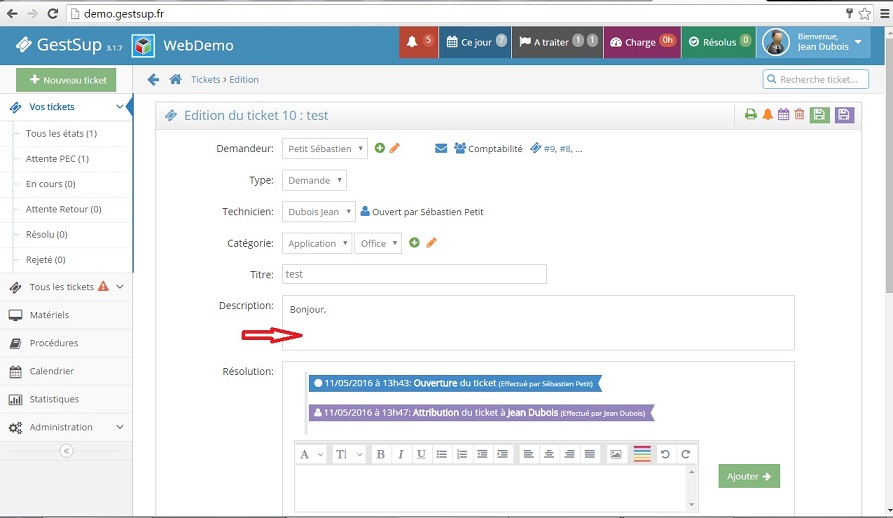Open the Jean Dubois user menu

point(813,42)
